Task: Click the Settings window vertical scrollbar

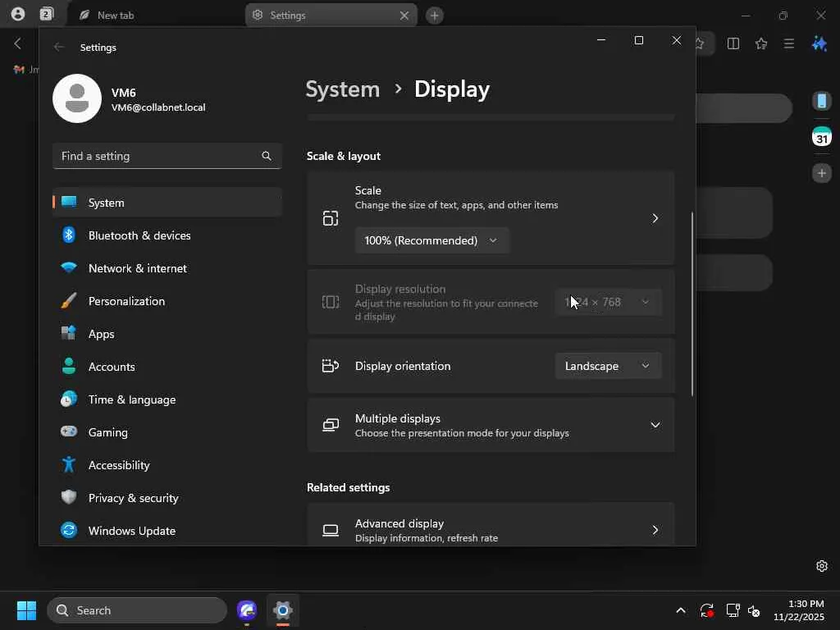Action: pyautogui.click(x=692, y=304)
